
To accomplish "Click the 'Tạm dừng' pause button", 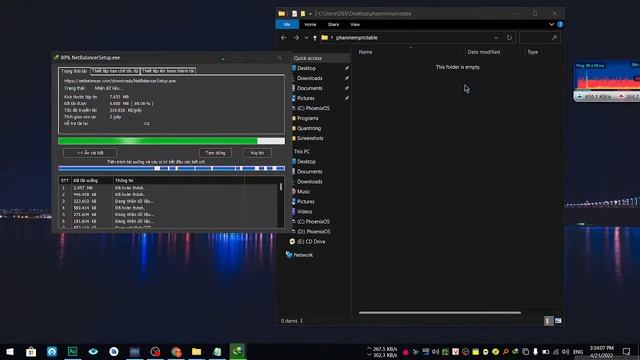I will [215, 153].
